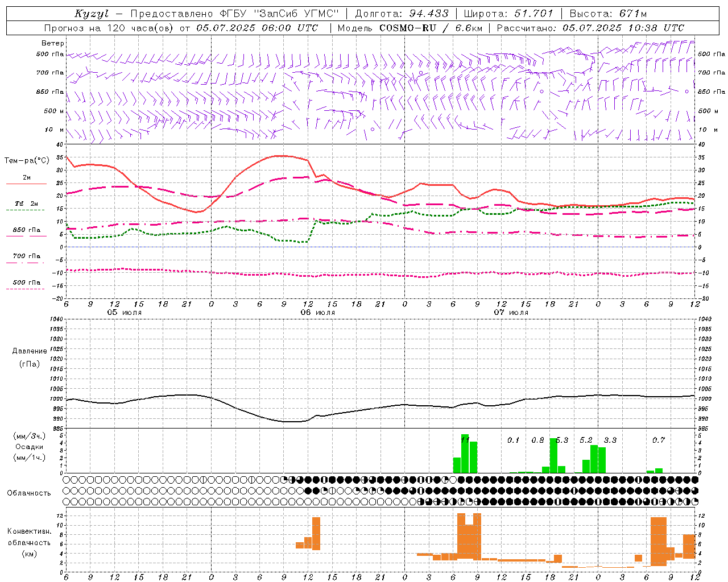Click the 'Конвективн.' convective cloud label
728x582 pixels.
(30, 531)
